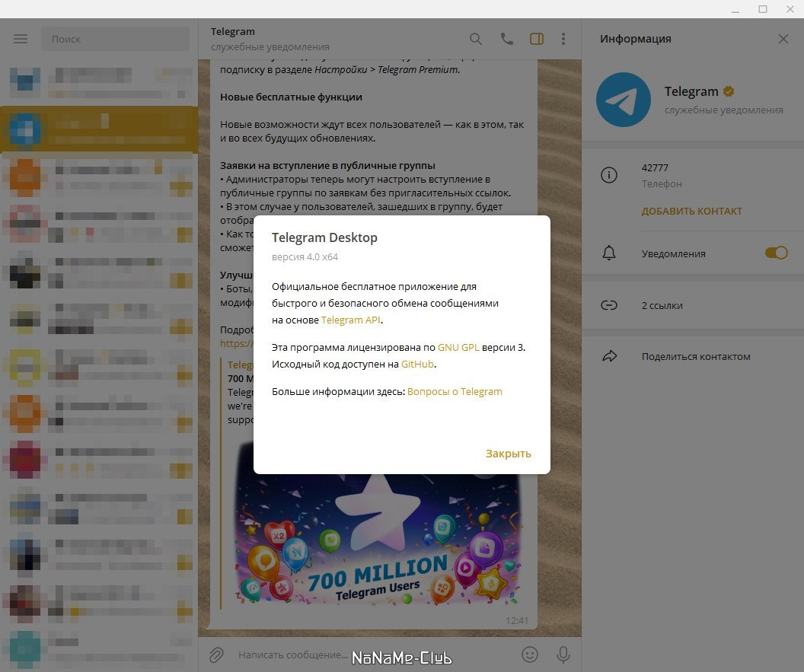
Task: Click the verified badge next to Telegram
Action: click(729, 91)
